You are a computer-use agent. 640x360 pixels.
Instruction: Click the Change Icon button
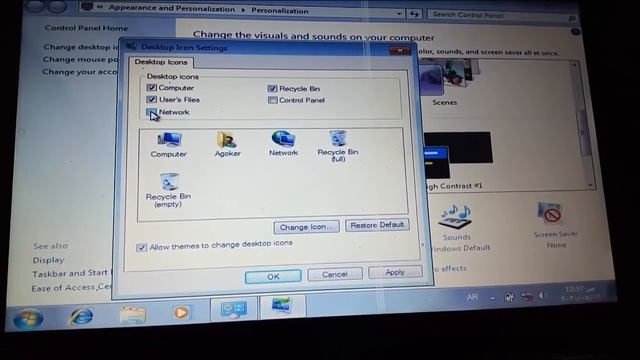307,227
